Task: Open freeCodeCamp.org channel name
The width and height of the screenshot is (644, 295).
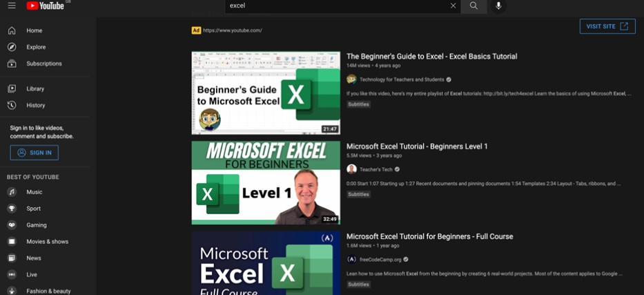Action: click(380, 259)
